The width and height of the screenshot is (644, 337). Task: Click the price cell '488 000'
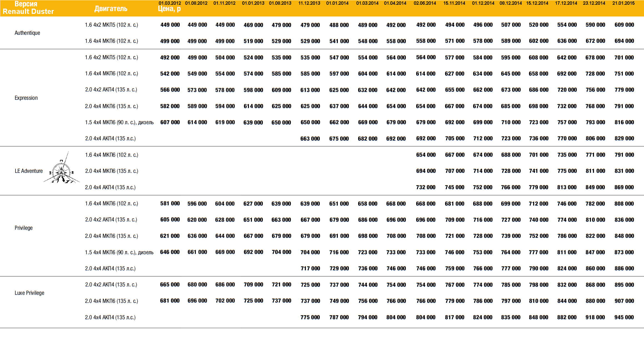(339, 25)
